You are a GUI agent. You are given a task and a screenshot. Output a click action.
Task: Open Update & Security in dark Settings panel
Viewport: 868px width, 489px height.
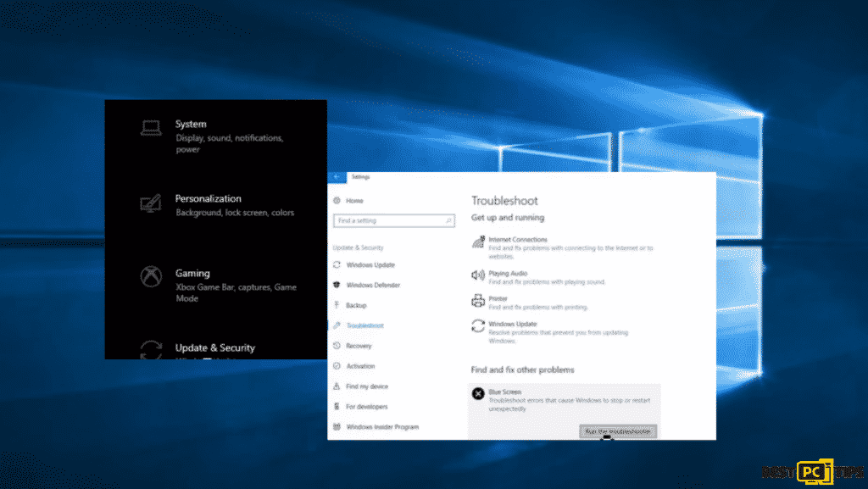tap(214, 348)
